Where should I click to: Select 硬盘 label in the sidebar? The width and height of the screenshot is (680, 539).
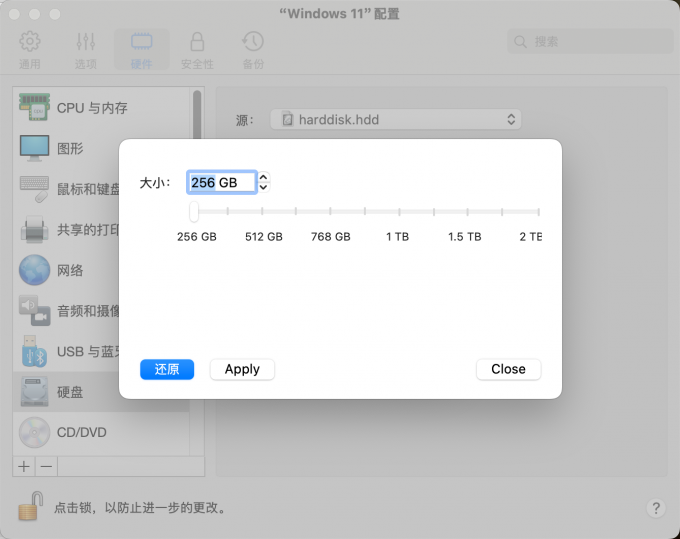pos(70,392)
